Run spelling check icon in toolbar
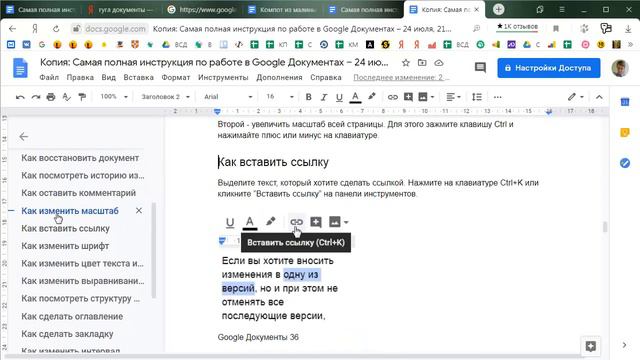Screen dimensions: 640x360 [66, 97]
